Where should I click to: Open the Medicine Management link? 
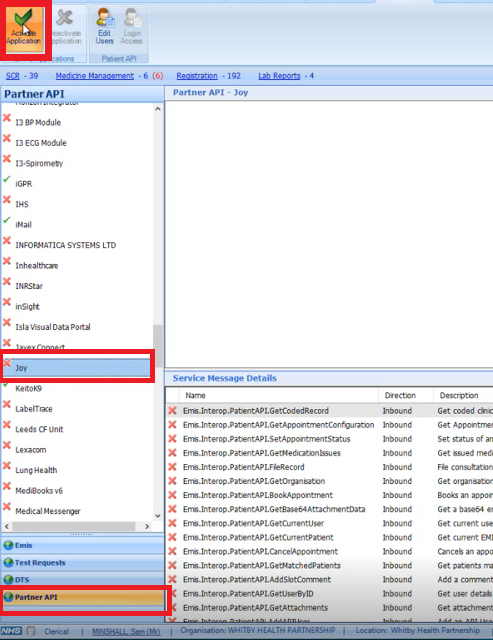pyautogui.click(x=95, y=76)
